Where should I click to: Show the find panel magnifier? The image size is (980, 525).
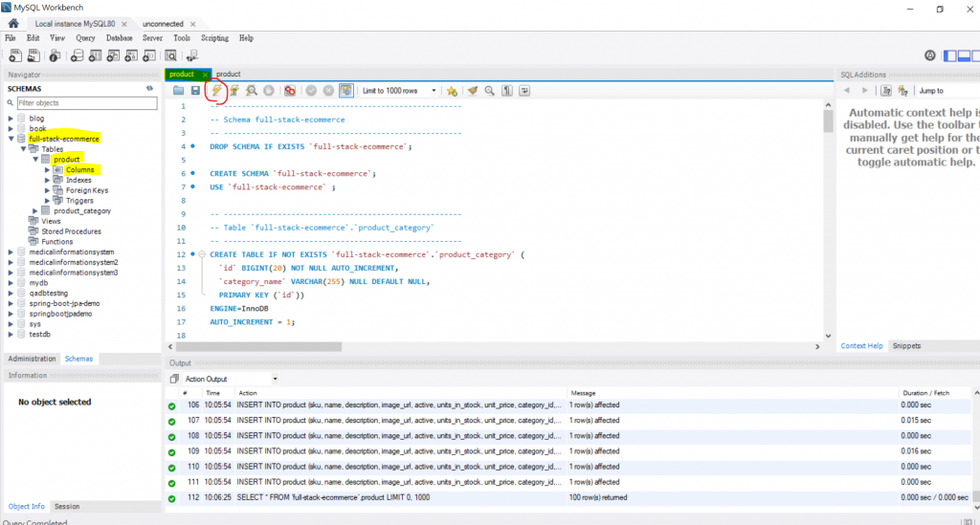point(489,91)
